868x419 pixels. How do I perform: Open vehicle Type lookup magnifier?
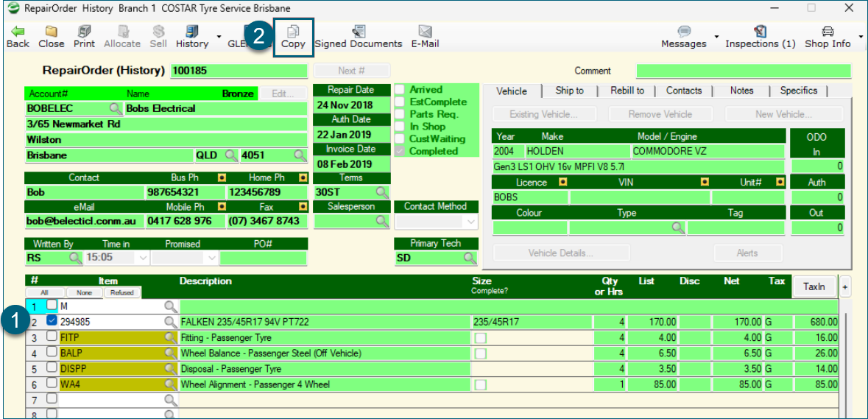pyautogui.click(x=678, y=227)
